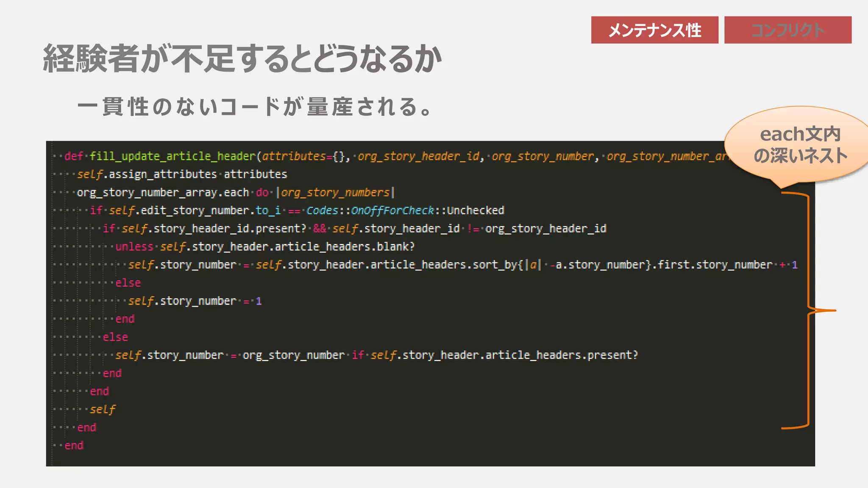This screenshot has width=868, height=488.
Task: Click the メンテナンス性 red tag
Action: (x=654, y=30)
